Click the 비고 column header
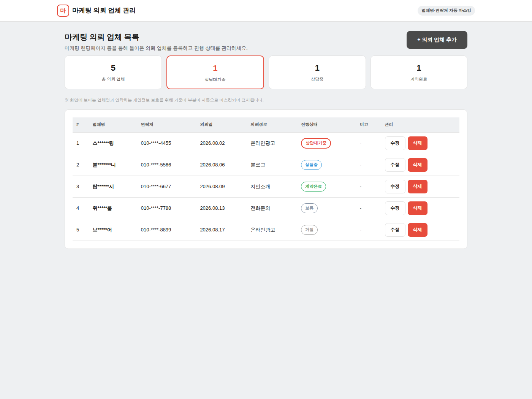532x399 pixels. click(x=364, y=125)
